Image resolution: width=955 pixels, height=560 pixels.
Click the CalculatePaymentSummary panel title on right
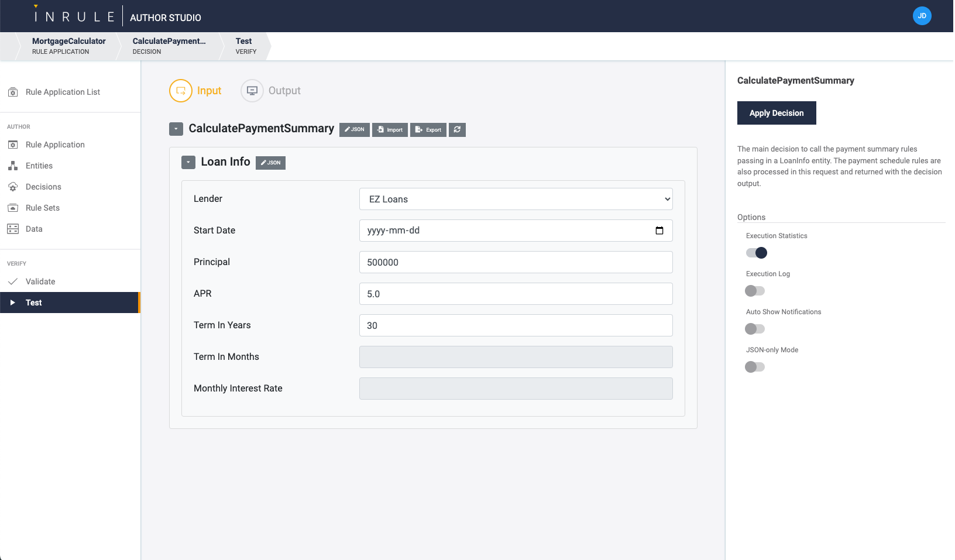pyautogui.click(x=795, y=81)
